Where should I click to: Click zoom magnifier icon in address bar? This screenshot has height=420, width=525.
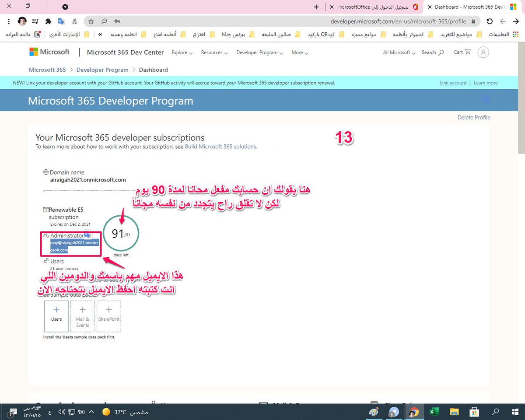pos(104,21)
